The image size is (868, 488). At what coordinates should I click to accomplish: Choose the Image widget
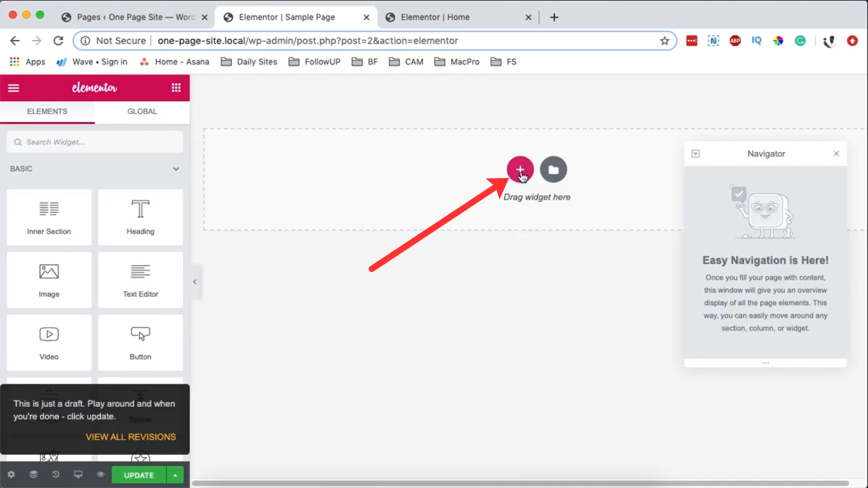click(49, 280)
